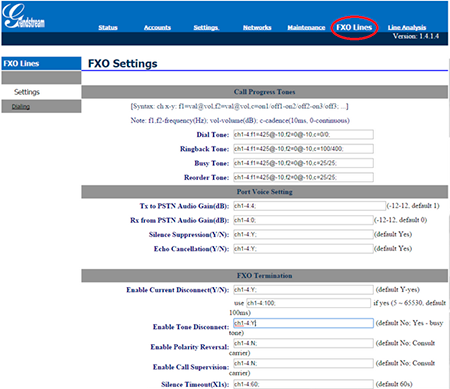450x389 pixels.
Task: Click the Dial Tone label
Action: 213,135
